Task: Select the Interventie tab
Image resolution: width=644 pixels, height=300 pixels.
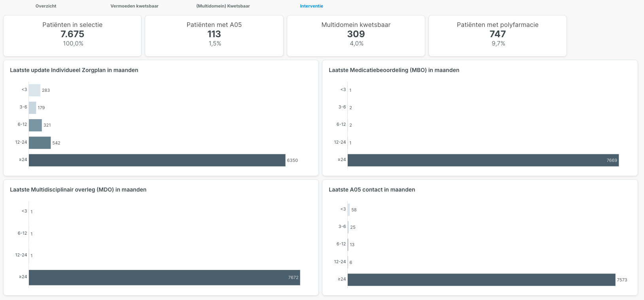Action: coord(311,6)
